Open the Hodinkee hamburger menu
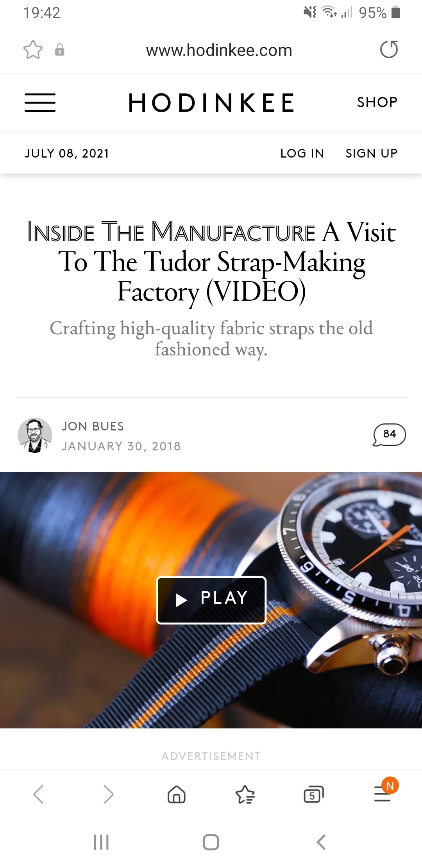The width and height of the screenshot is (422, 868). click(40, 102)
